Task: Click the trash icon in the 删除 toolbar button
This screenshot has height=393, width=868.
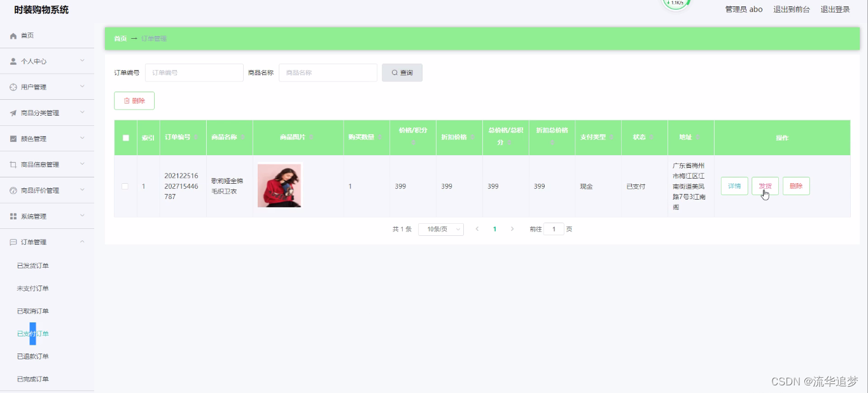Action: pos(127,100)
